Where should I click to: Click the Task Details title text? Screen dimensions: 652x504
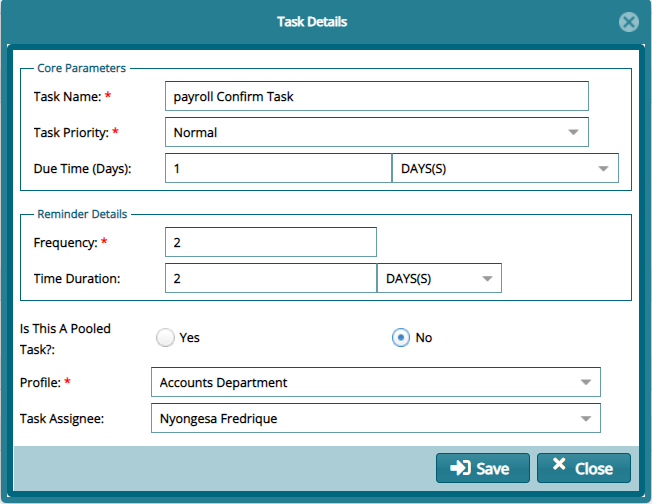pyautogui.click(x=312, y=22)
